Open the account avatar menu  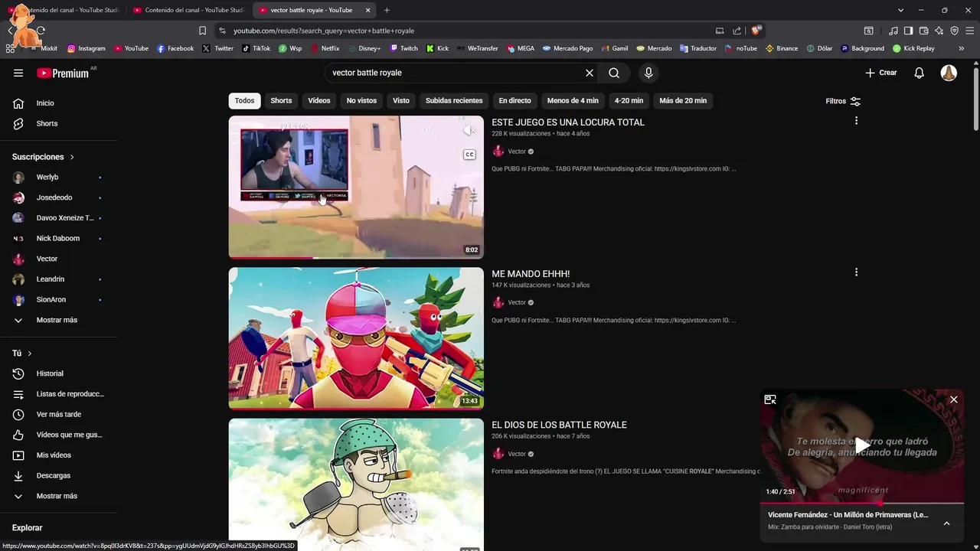[949, 73]
